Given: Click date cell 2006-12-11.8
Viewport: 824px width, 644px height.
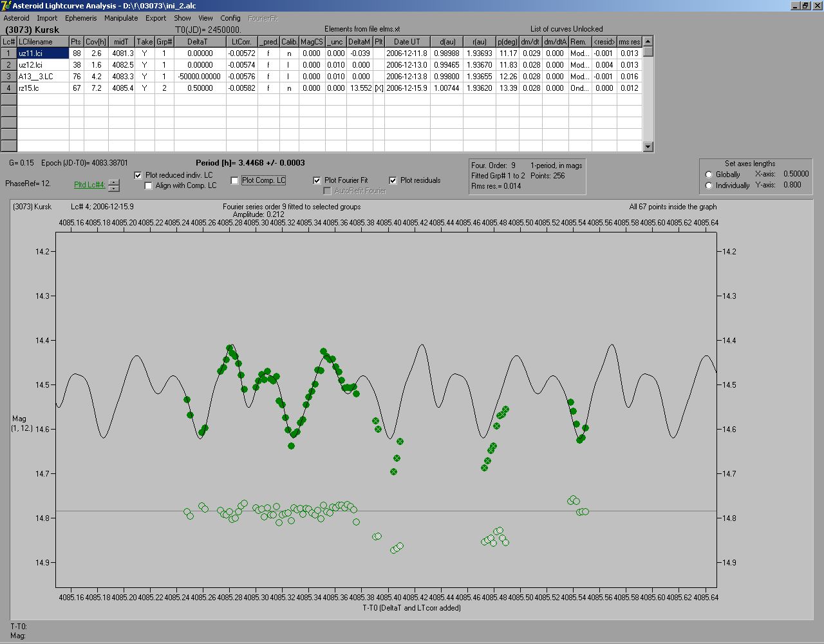Looking at the screenshot, I should tap(407, 53).
